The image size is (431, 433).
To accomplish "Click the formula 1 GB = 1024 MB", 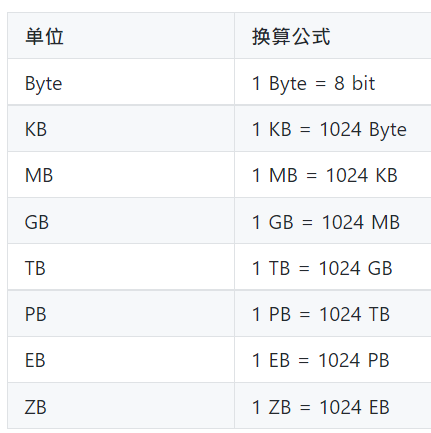I will tap(326, 222).
